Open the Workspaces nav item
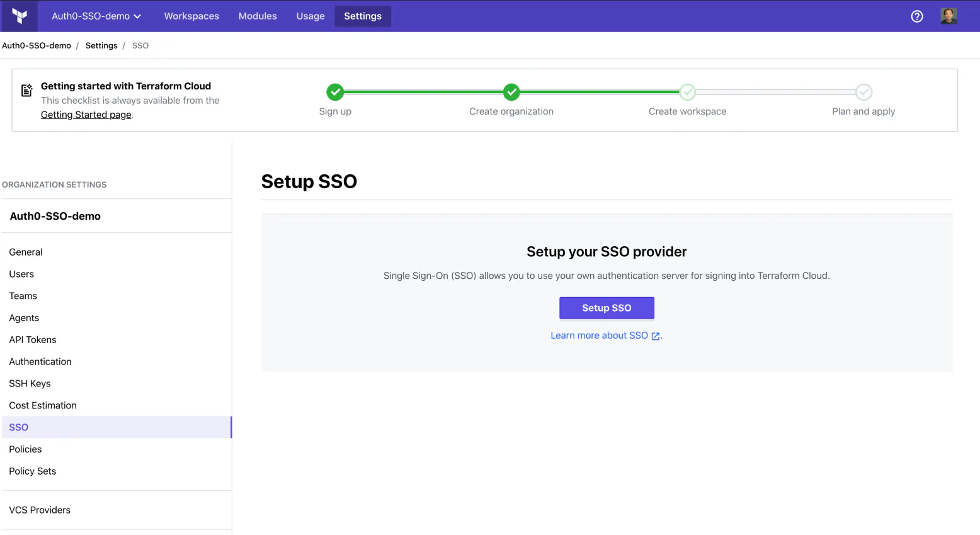Viewport: 980px width, 535px height. 191,16
